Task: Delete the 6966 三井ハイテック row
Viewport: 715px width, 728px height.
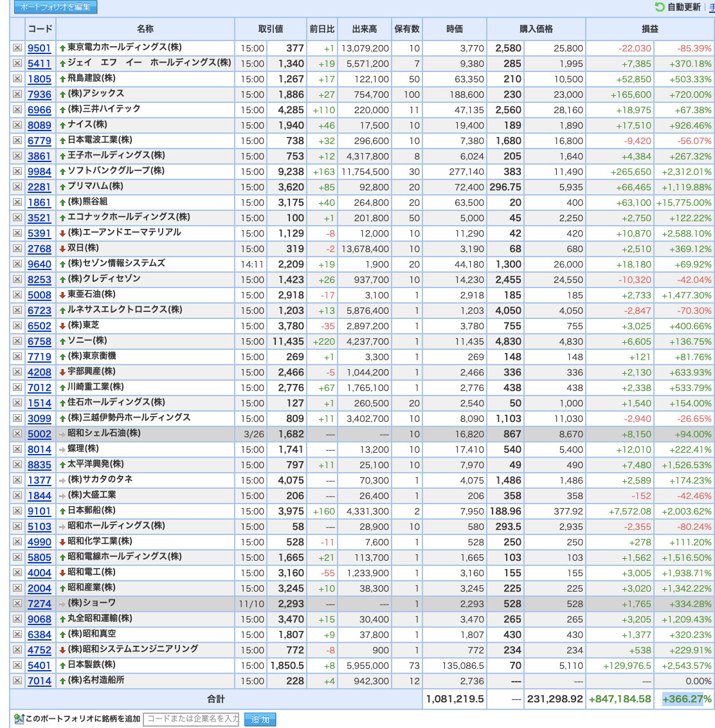Action: [17, 109]
